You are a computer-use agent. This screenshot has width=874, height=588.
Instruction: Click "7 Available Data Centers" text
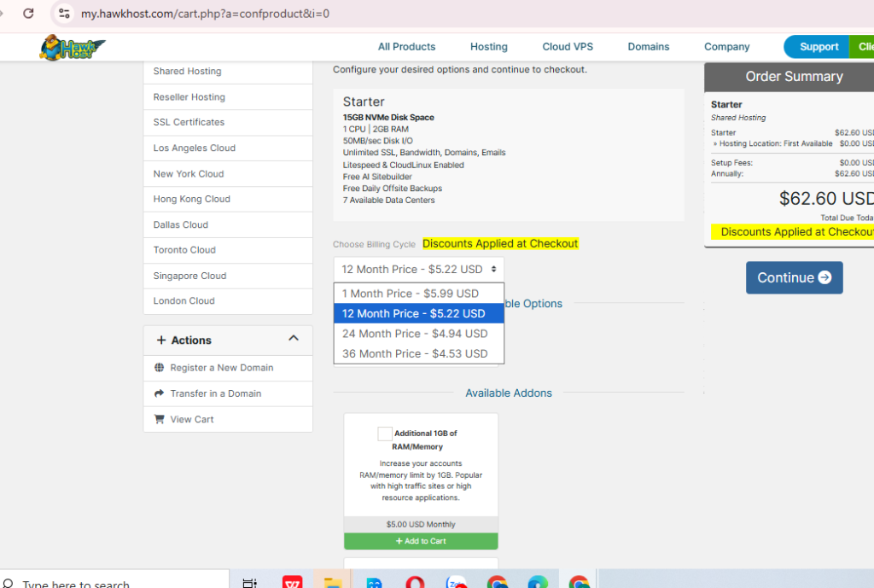(x=388, y=200)
